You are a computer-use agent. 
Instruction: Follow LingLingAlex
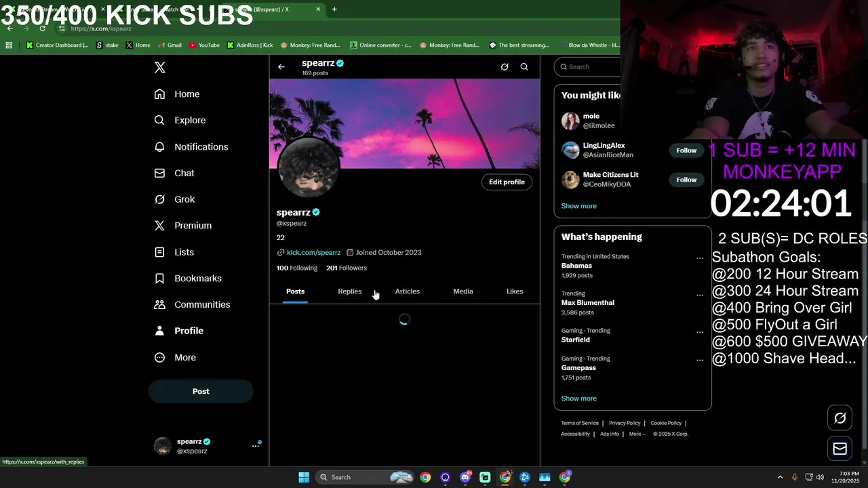[x=686, y=150]
